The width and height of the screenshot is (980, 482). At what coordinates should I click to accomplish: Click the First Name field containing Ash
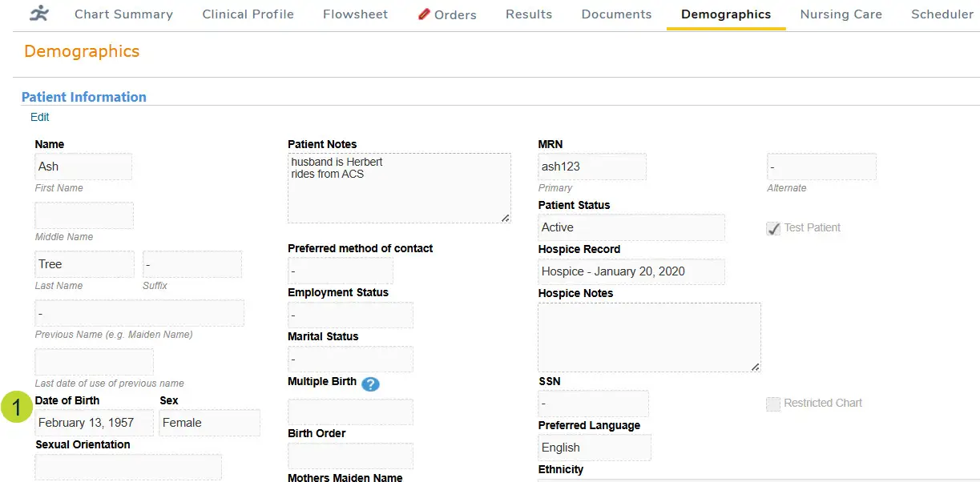tap(83, 167)
